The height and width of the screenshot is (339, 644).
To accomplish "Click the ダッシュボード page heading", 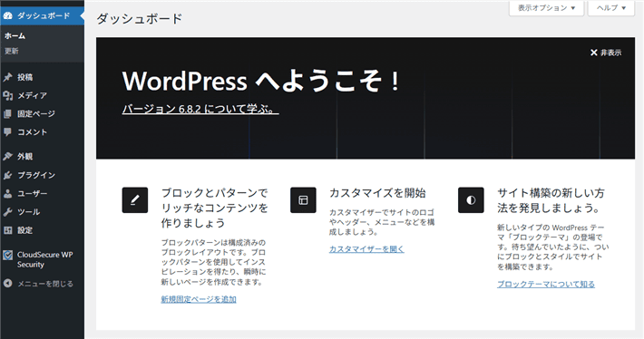I will 140,19.
